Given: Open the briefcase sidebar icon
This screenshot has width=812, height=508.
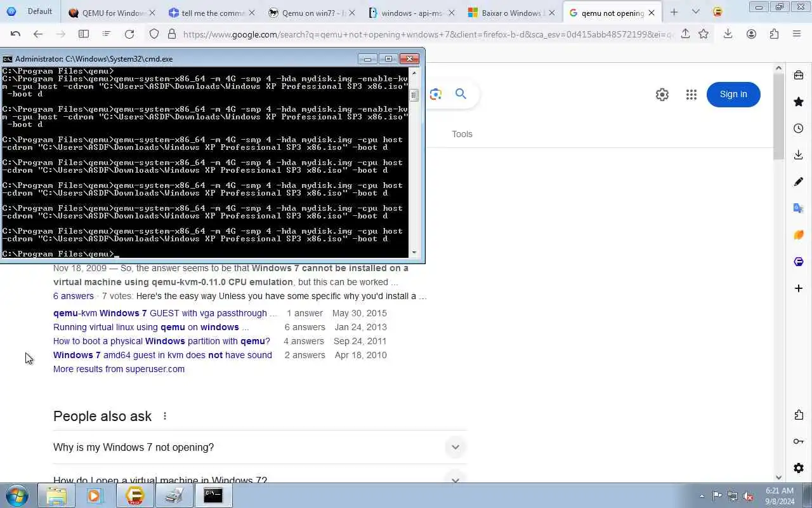Looking at the screenshot, I should (x=799, y=75).
